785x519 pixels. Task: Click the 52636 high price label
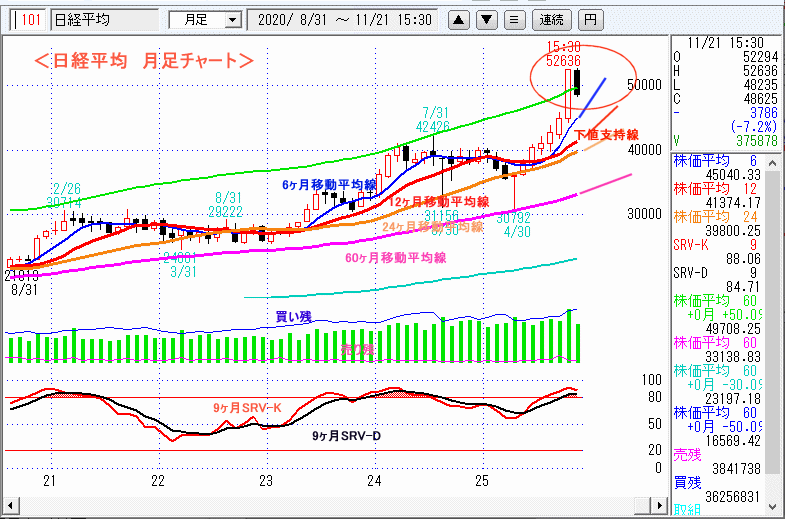[x=564, y=60]
